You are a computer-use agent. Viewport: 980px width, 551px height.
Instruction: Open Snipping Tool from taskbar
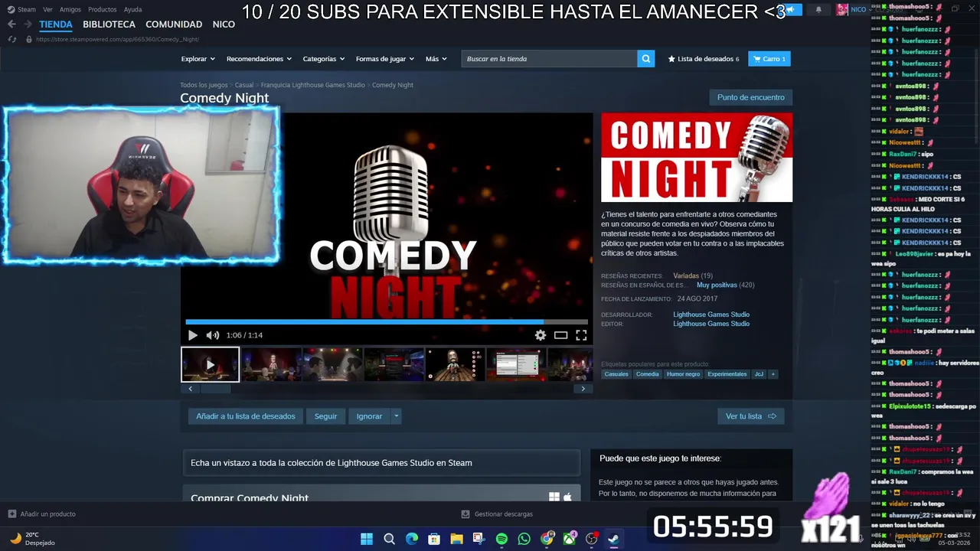point(479,539)
